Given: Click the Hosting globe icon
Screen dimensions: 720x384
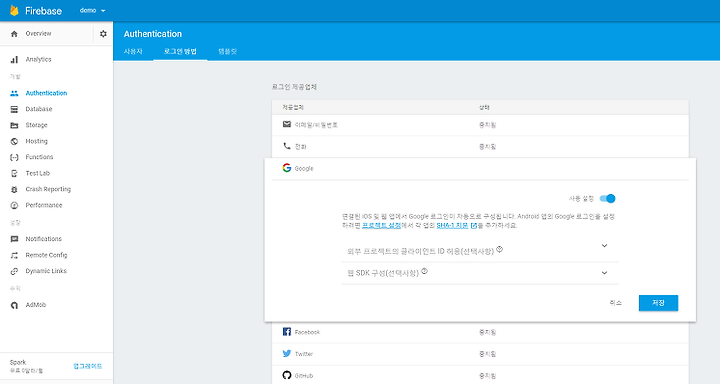Looking at the screenshot, I should (14, 141).
